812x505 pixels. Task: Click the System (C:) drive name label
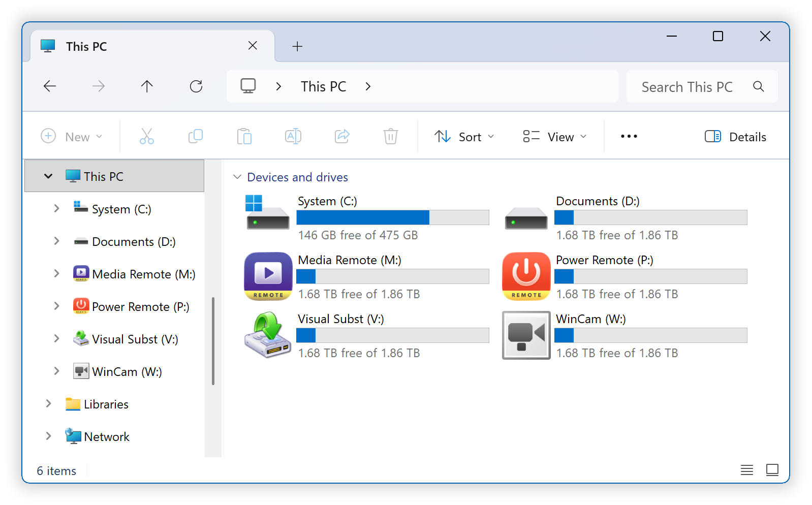[327, 201]
